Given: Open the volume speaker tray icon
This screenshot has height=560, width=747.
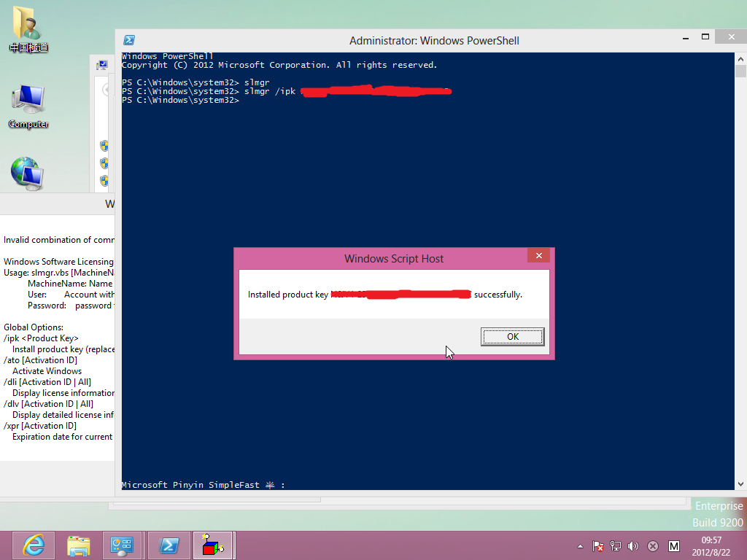Looking at the screenshot, I should point(633,546).
